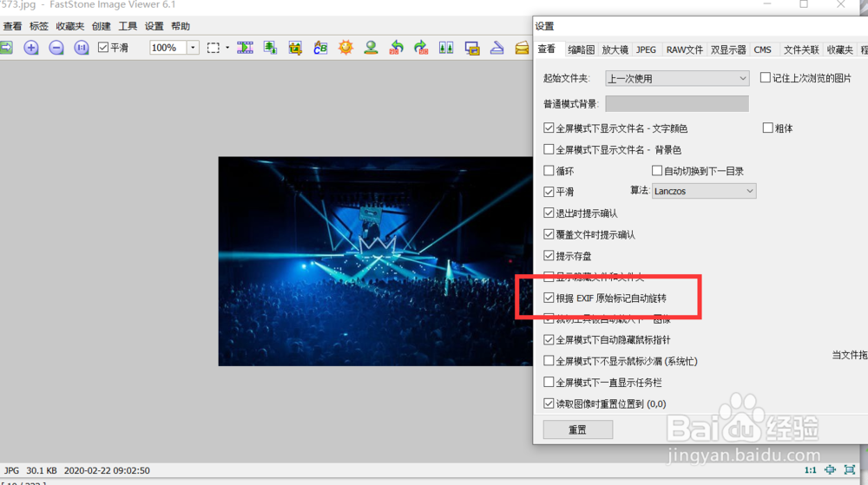Click the clone stamp icon
868x485 pixels.
click(371, 48)
